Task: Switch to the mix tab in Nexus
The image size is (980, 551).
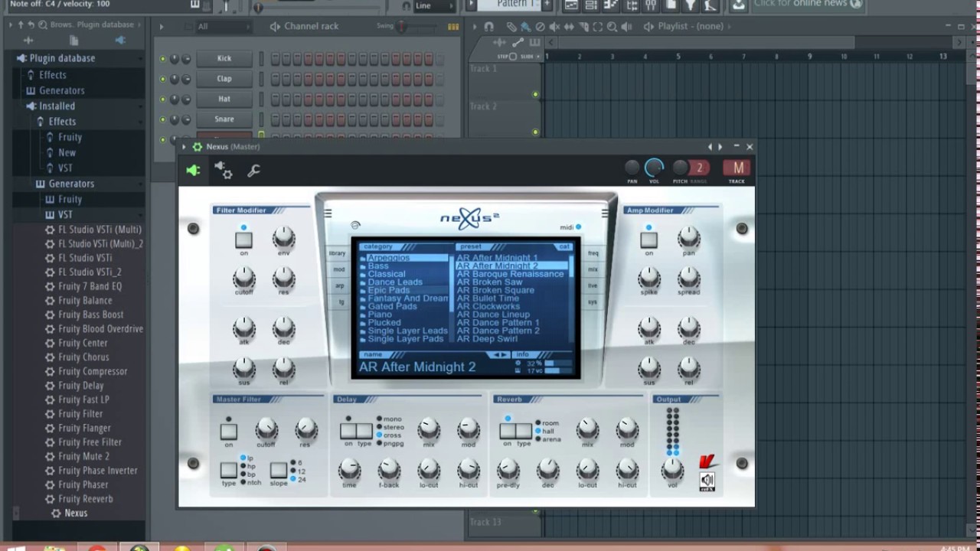Action: pyautogui.click(x=593, y=269)
